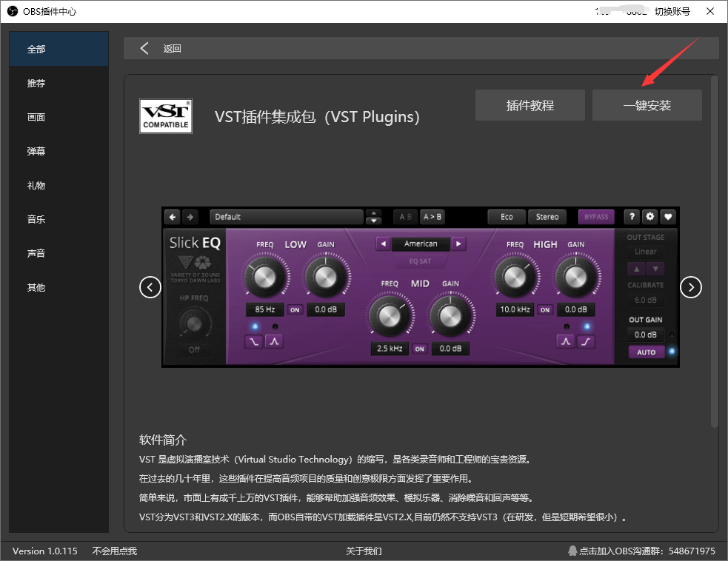728x561 pixels.
Task: Click the 不会用点我 help link
Action: click(115, 551)
